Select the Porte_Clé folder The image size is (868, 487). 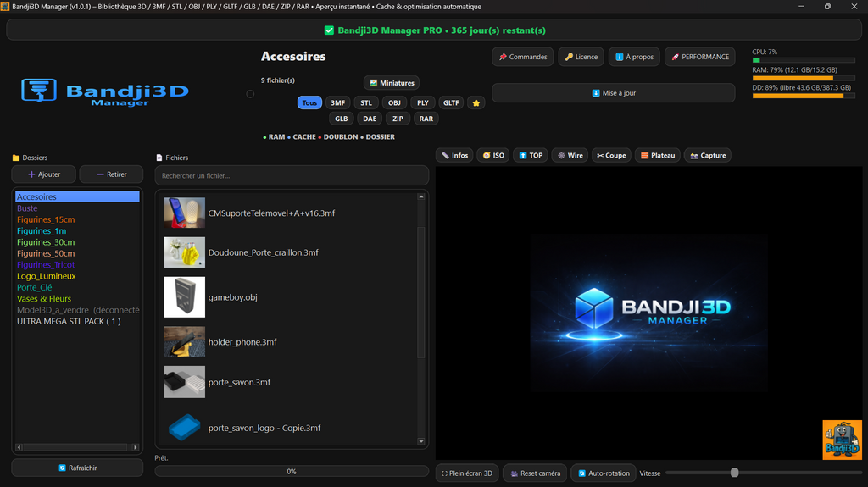tap(77, 287)
